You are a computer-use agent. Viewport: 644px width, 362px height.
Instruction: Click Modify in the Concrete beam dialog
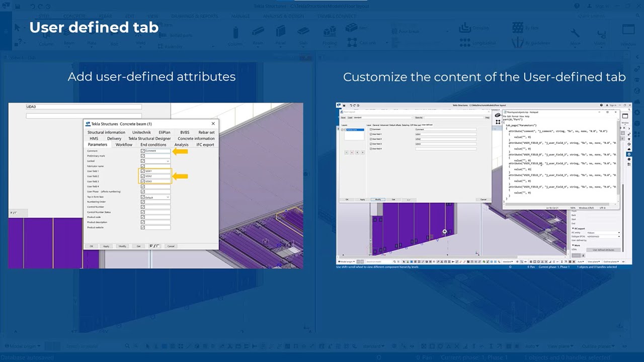(x=122, y=246)
